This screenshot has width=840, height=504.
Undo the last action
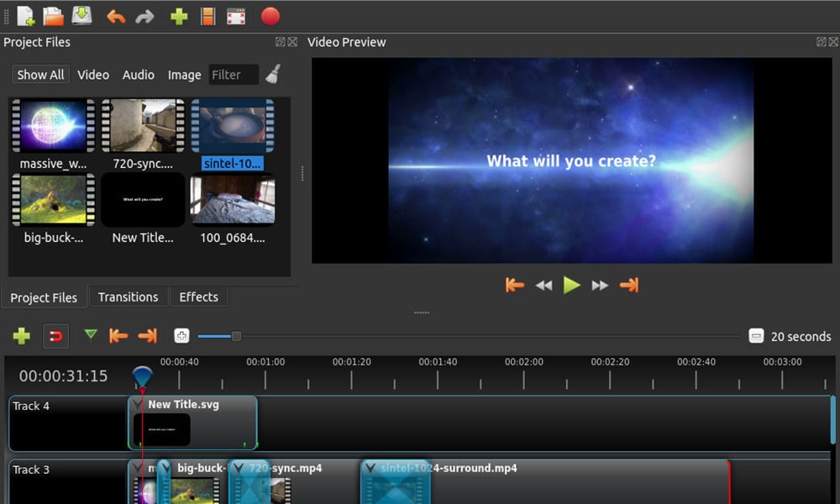[116, 17]
